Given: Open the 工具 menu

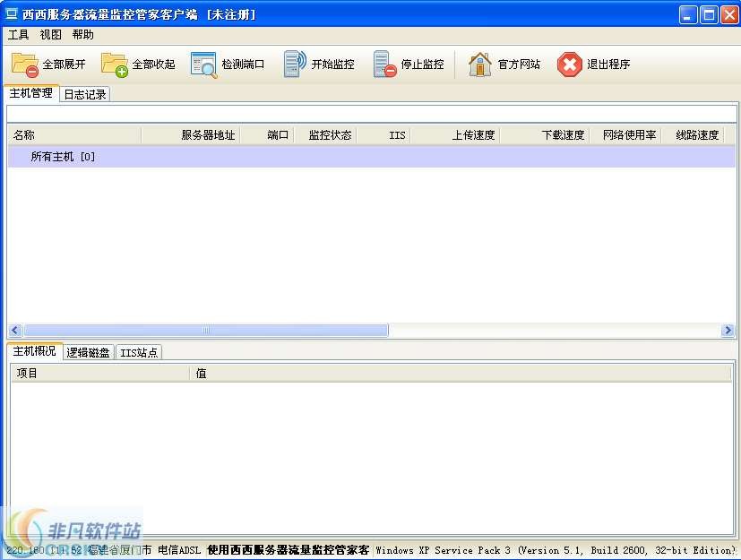Looking at the screenshot, I should [x=19, y=35].
